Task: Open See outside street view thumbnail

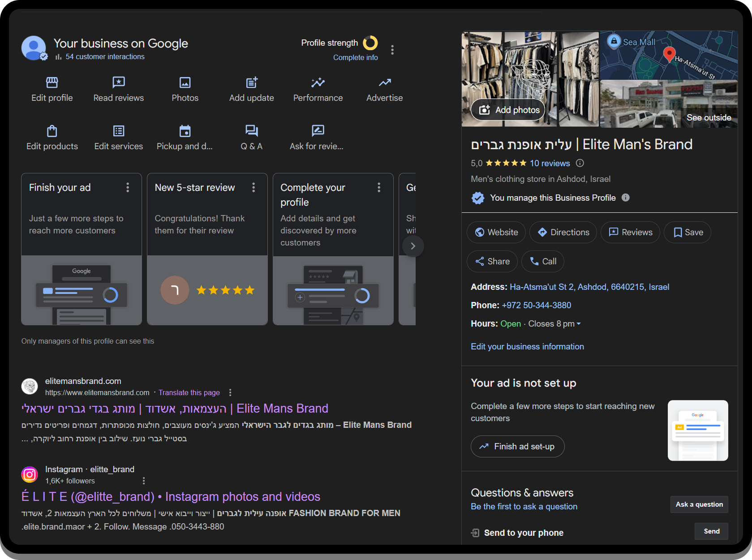Action: coord(669,104)
